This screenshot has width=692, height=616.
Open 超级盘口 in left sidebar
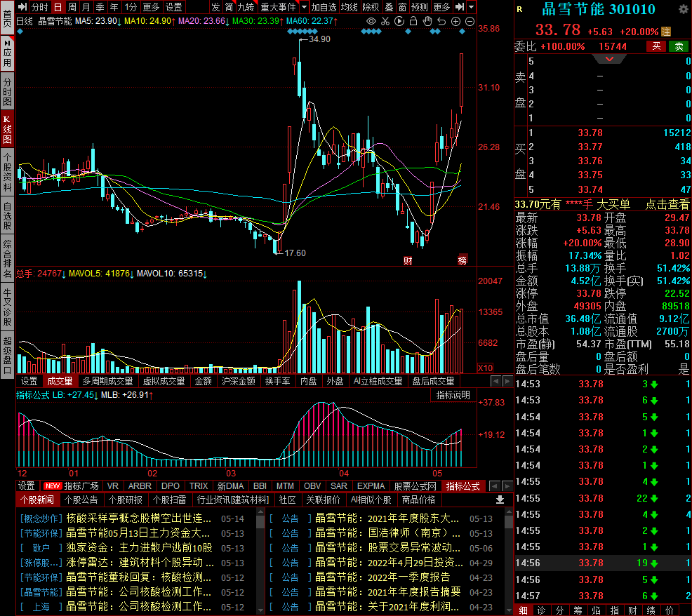8,356
